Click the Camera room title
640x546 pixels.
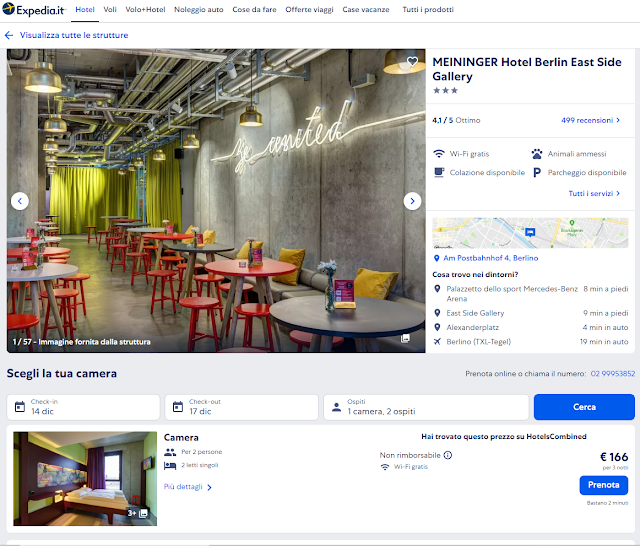pyautogui.click(x=181, y=437)
